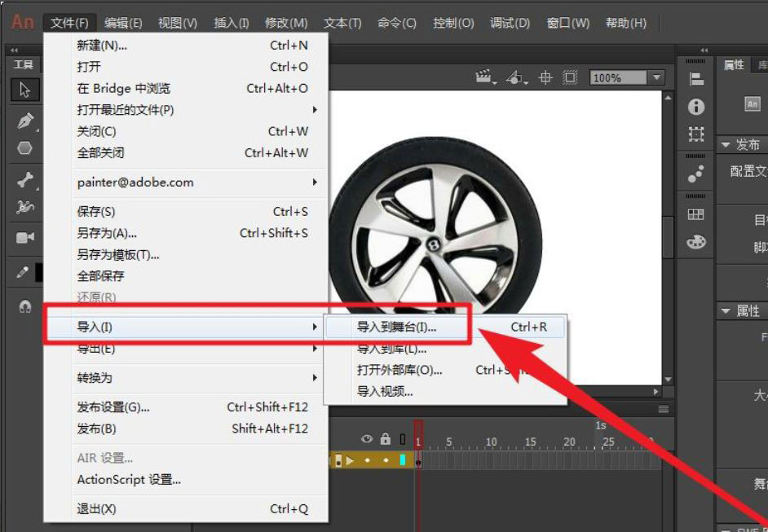Select the polygon shape tool
The height and width of the screenshot is (532, 768).
pyautogui.click(x=24, y=147)
